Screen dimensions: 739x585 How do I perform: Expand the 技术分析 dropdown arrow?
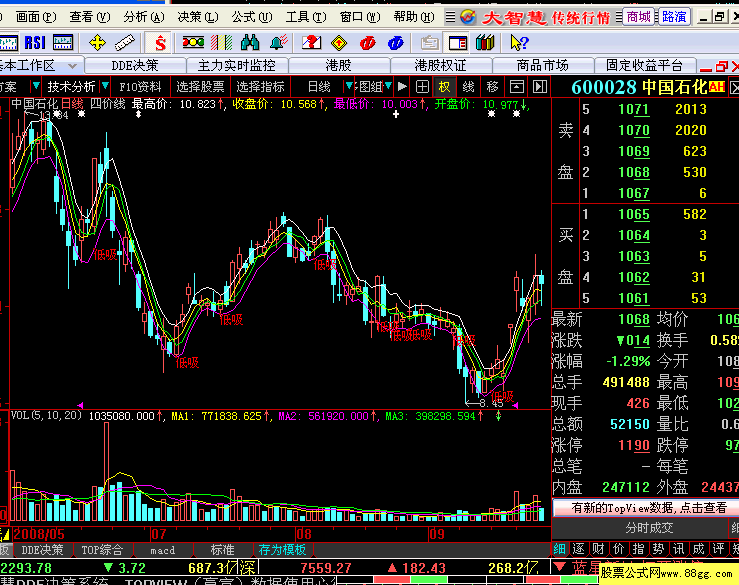pyautogui.click(x=106, y=87)
